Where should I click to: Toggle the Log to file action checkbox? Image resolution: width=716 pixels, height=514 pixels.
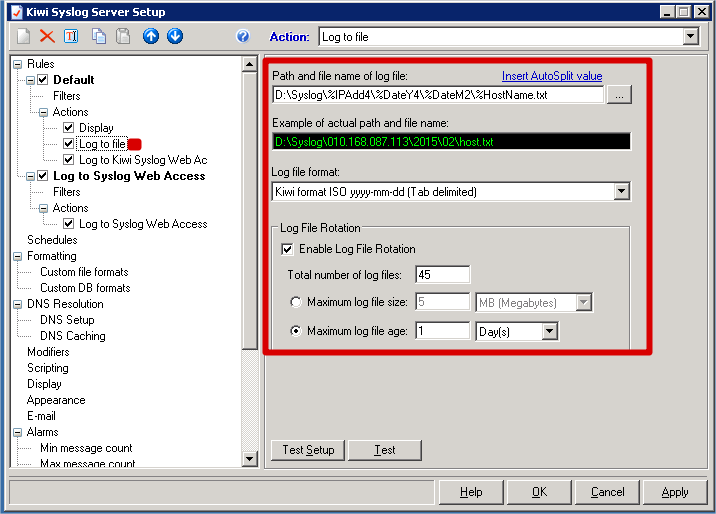[68, 144]
